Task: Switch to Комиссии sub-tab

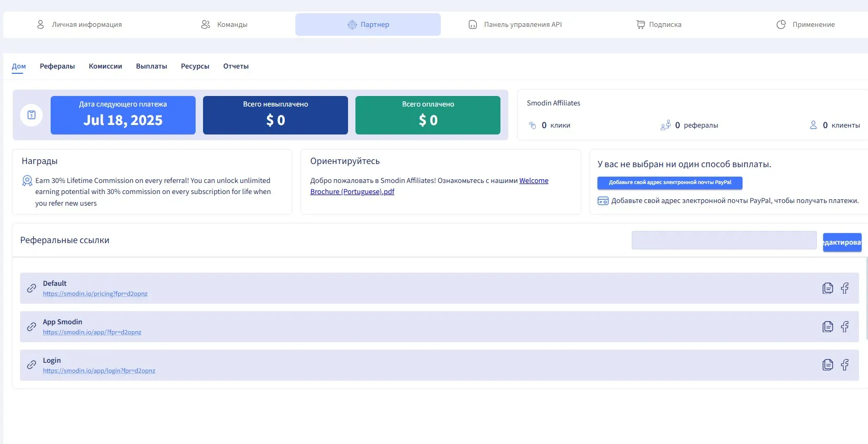Action: (x=105, y=66)
